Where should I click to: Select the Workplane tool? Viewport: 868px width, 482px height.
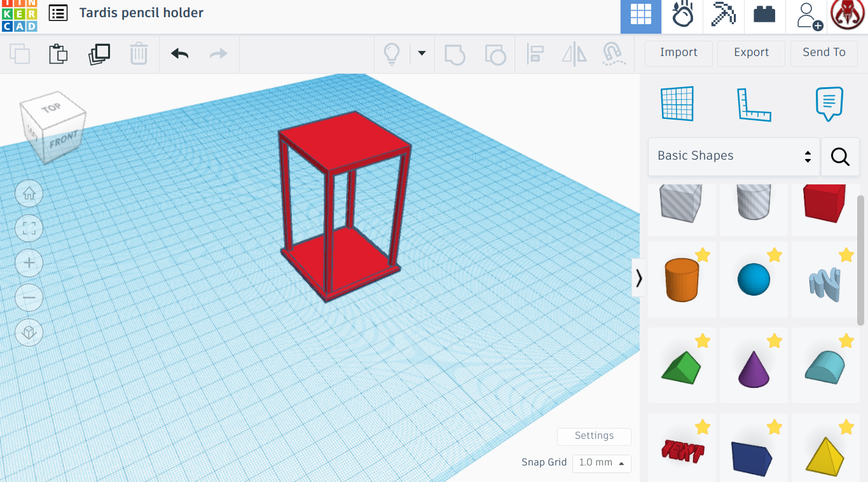[677, 104]
